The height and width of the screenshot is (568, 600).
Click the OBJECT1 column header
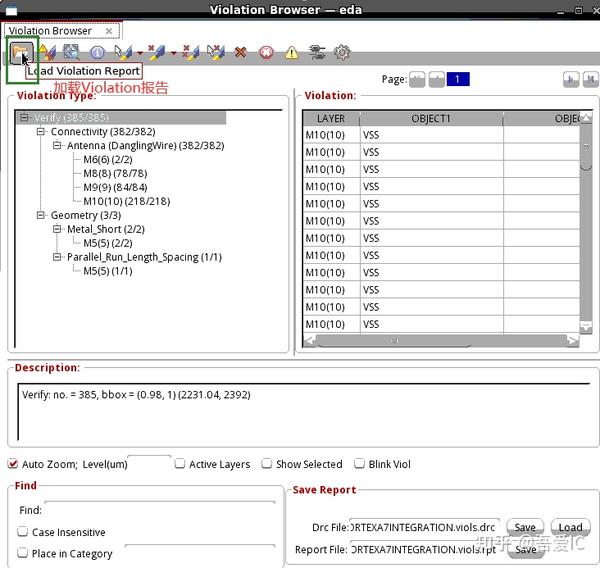point(431,119)
